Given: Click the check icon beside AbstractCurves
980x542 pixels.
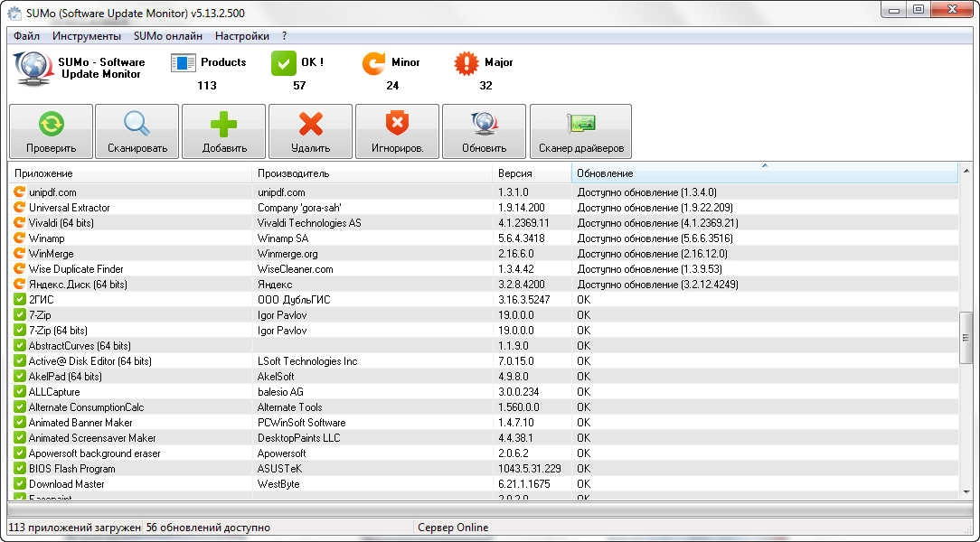Looking at the screenshot, I should (19, 345).
